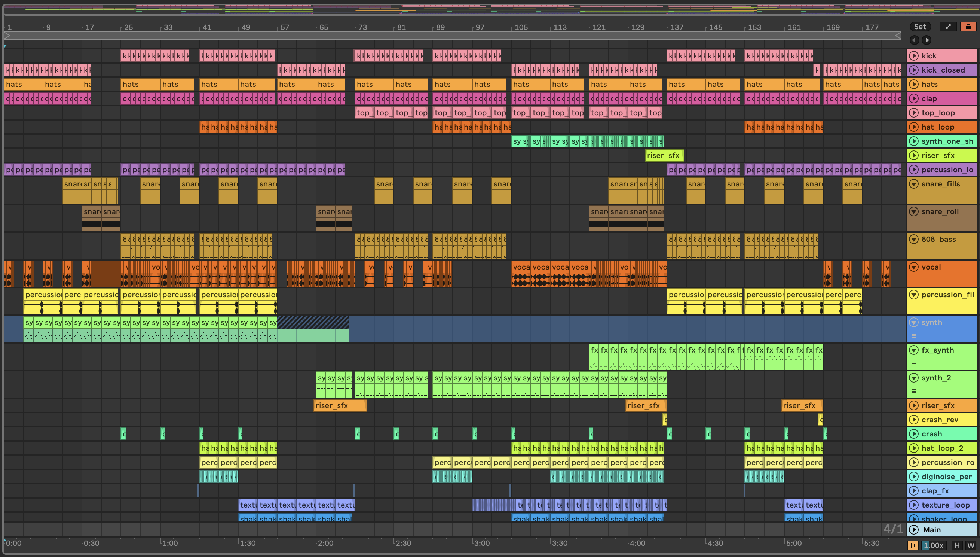Select the top_loop track name

click(x=938, y=113)
